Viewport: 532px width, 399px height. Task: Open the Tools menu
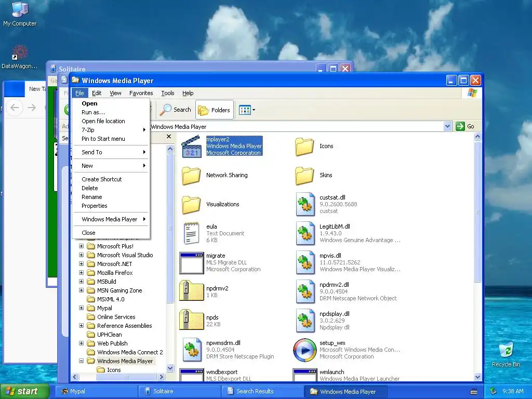pos(168,93)
